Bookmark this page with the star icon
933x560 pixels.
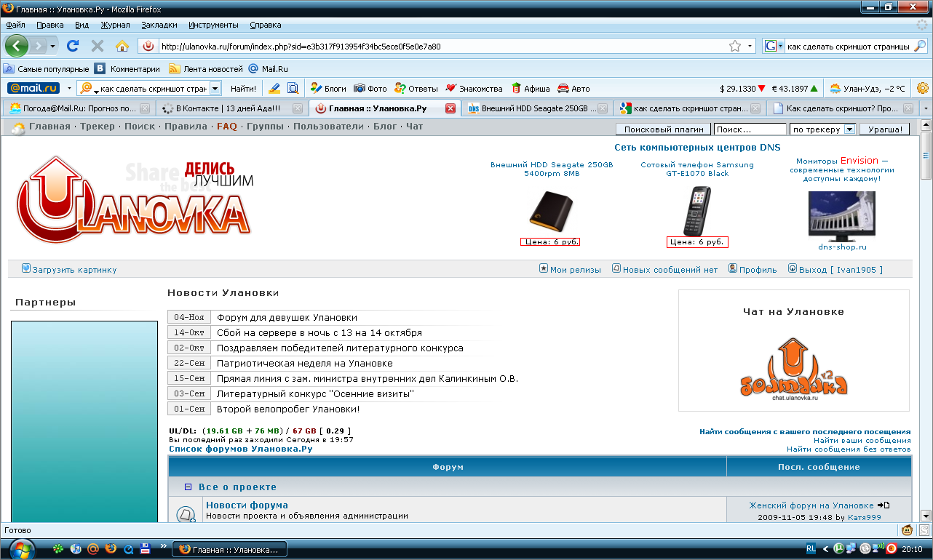coord(735,46)
